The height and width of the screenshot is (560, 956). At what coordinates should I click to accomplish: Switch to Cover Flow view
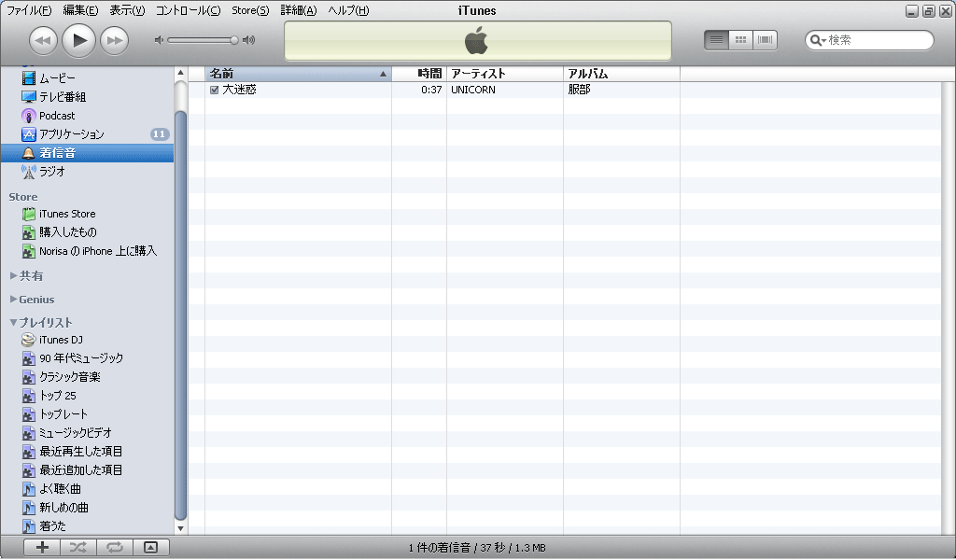pyautogui.click(x=766, y=40)
